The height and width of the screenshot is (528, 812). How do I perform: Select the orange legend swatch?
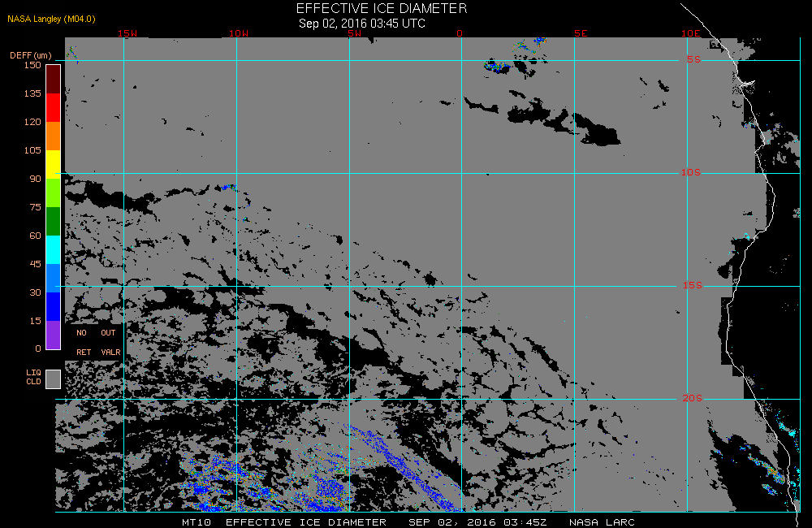[x=54, y=136]
